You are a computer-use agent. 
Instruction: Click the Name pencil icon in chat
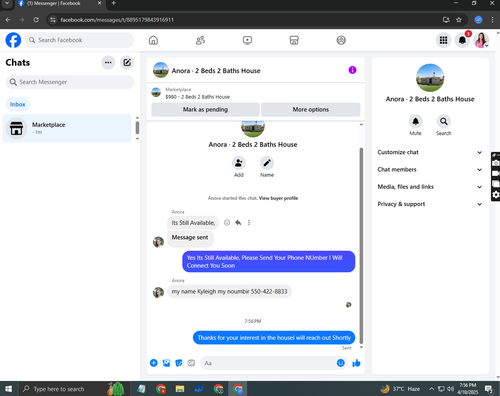(267, 163)
